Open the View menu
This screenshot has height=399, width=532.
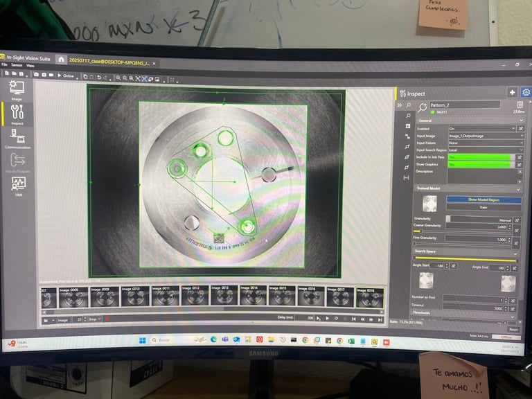click(30, 66)
